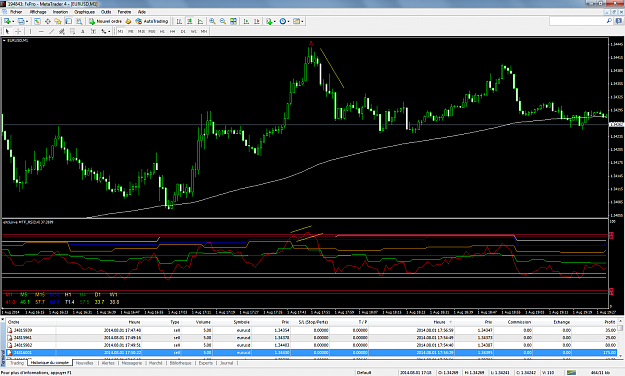Open the Strategy Tester icon

(x=79, y=21)
